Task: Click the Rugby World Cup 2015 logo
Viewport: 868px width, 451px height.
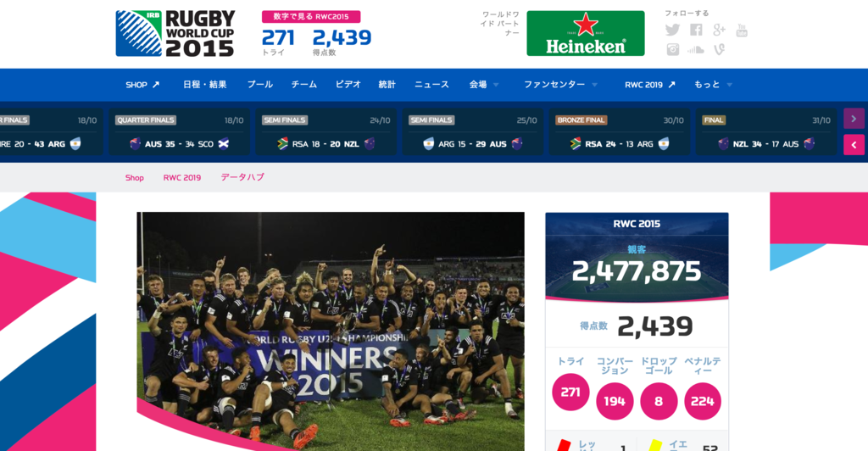Action: 175,34
